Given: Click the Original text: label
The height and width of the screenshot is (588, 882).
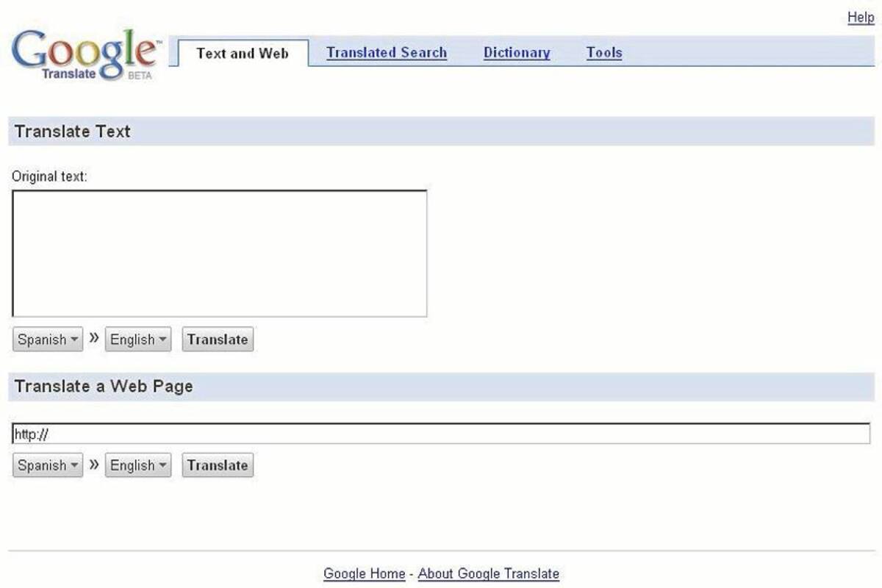Looking at the screenshot, I should 49,177.
